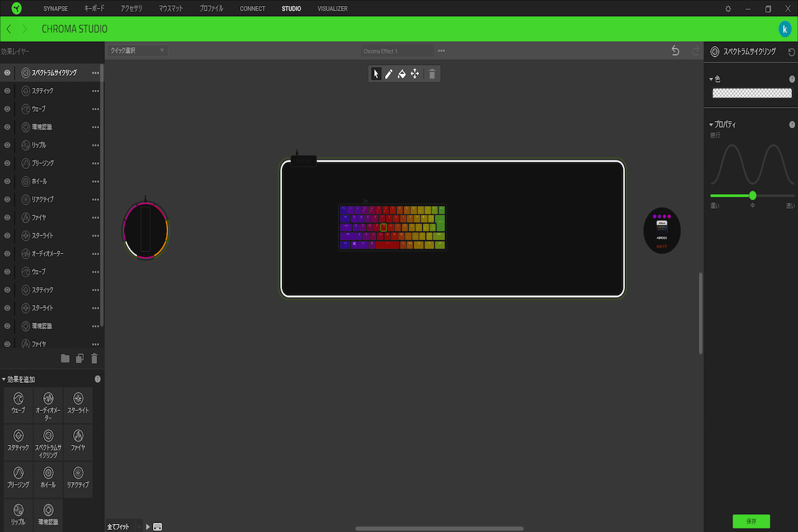Viewport: 798px width, 532px height.
Task: Collapse the 色 section
Action: click(711, 79)
